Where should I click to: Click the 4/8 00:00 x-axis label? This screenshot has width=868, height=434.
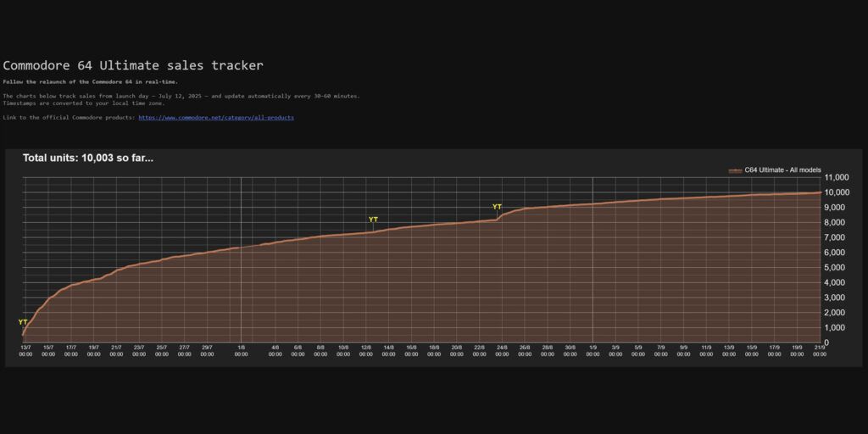(x=275, y=351)
